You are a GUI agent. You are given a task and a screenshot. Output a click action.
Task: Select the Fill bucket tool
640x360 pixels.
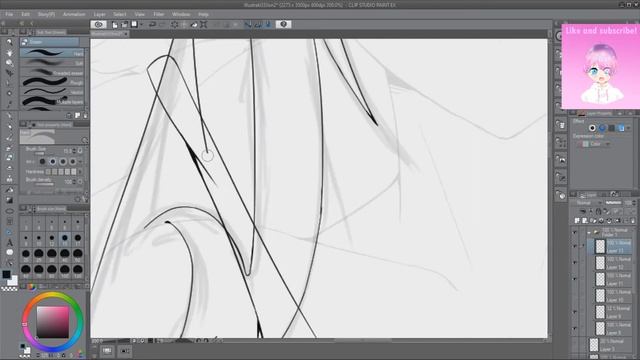(x=9, y=190)
